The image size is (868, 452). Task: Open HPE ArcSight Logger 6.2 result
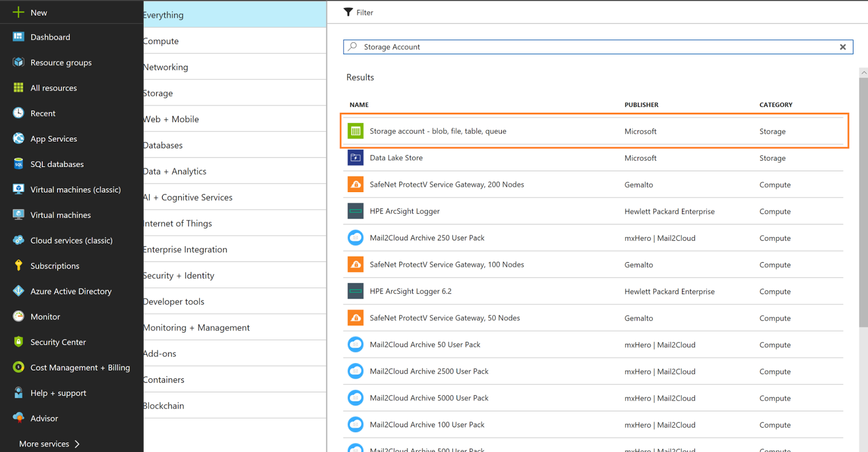pos(410,291)
